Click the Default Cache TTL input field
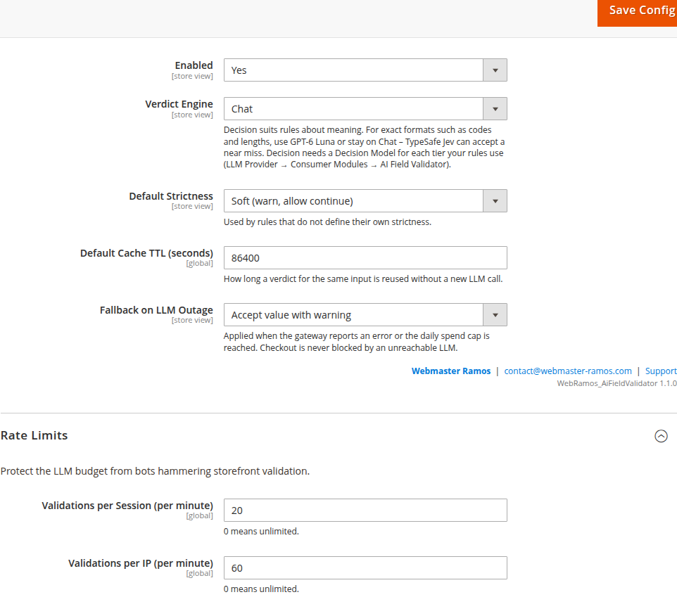677x616 pixels. [365, 258]
